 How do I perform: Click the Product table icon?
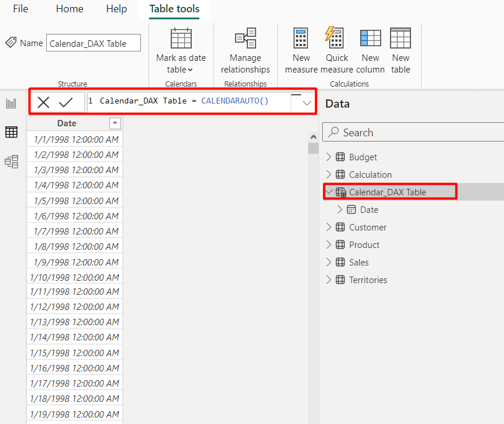pos(340,244)
